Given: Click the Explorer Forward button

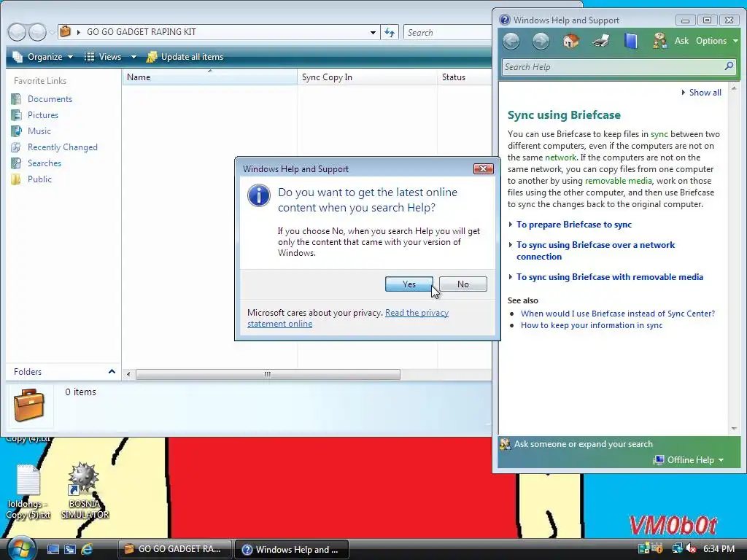Looking at the screenshot, I should 37,32.
